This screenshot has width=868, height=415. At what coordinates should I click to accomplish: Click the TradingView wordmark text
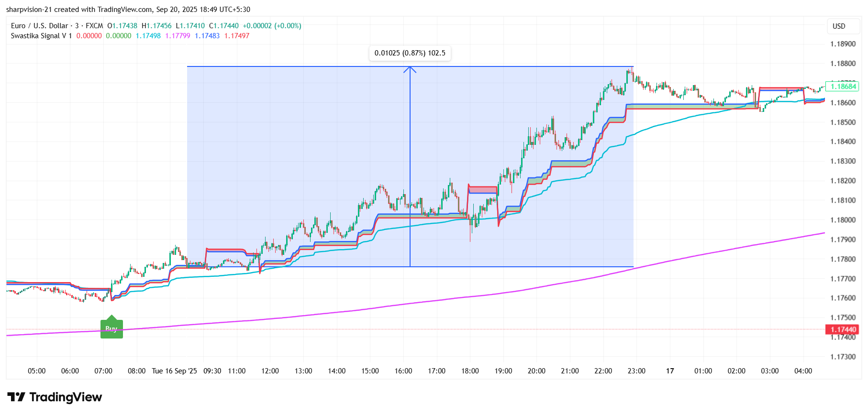66,397
